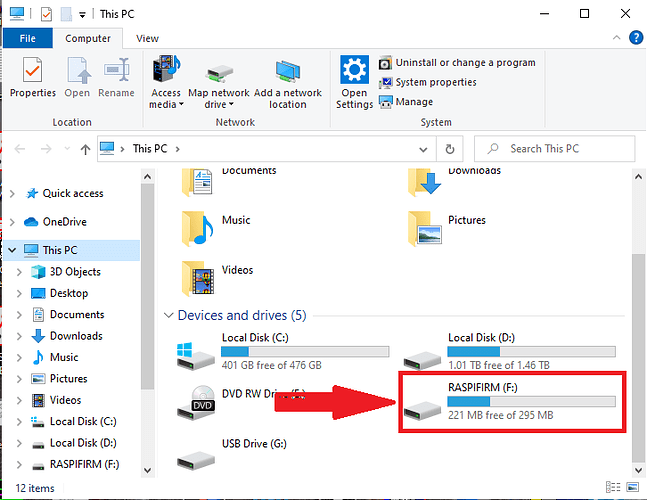Select the Videos folder icon

198,278
